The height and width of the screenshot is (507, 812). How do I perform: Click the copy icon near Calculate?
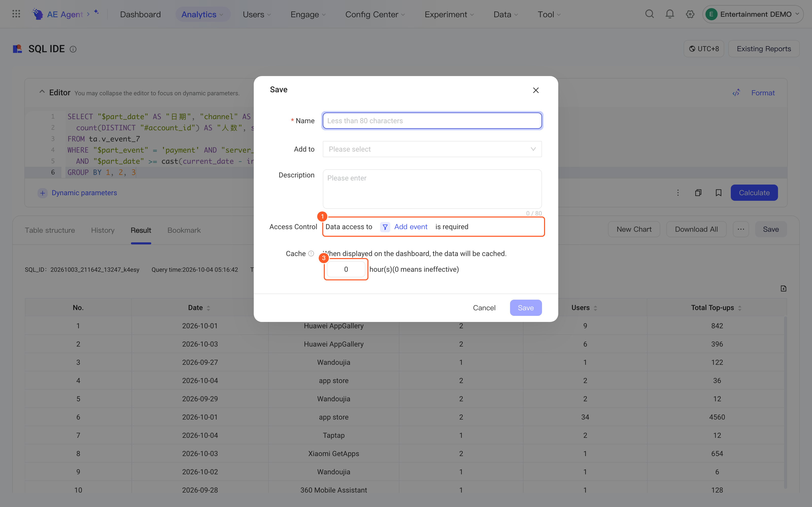point(698,193)
